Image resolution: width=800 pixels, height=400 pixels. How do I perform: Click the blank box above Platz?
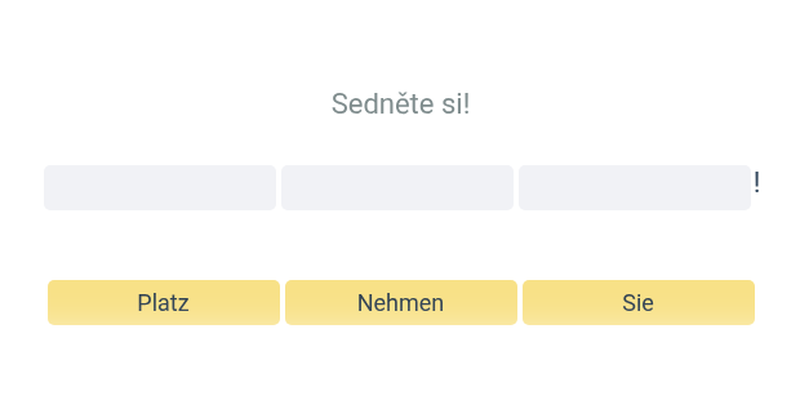point(160,188)
